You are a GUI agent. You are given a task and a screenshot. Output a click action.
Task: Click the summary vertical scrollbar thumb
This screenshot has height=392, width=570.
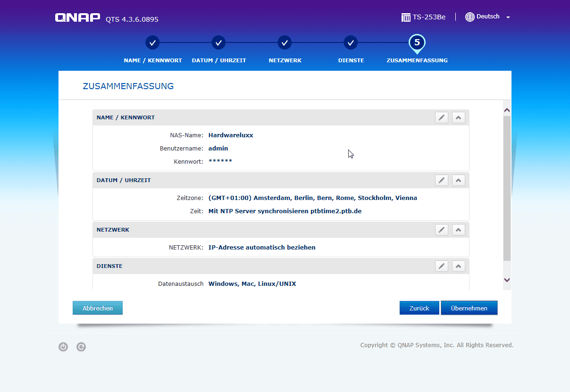507,189
